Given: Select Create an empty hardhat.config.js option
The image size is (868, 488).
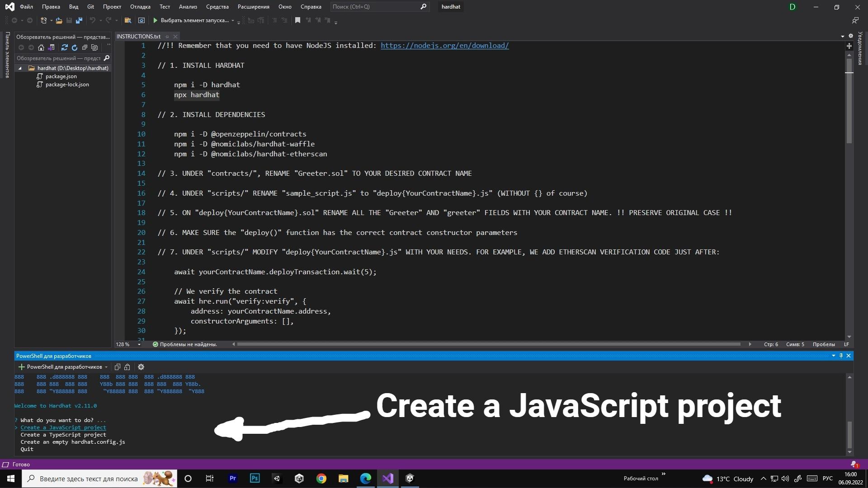Looking at the screenshot, I should click(73, 442).
